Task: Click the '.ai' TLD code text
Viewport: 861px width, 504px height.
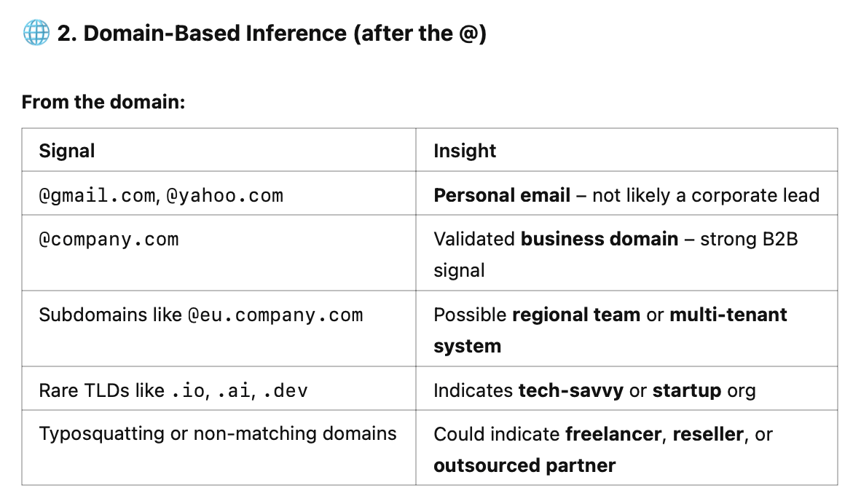Action: click(233, 391)
